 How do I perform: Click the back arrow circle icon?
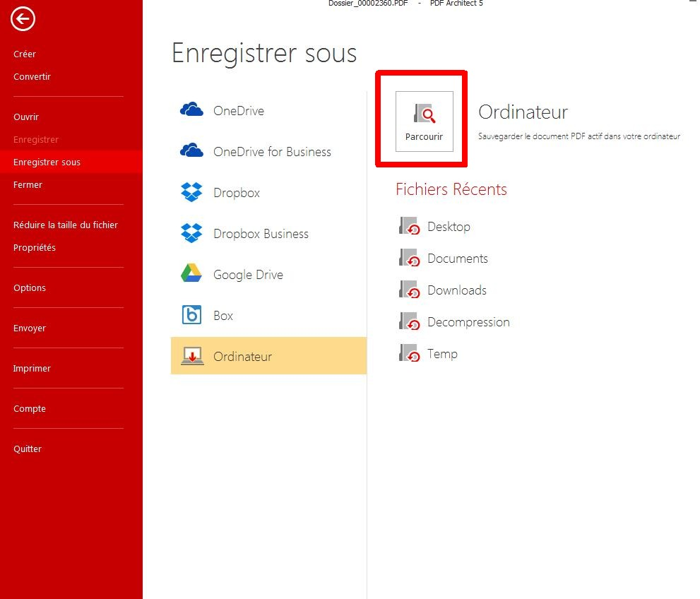tap(23, 19)
